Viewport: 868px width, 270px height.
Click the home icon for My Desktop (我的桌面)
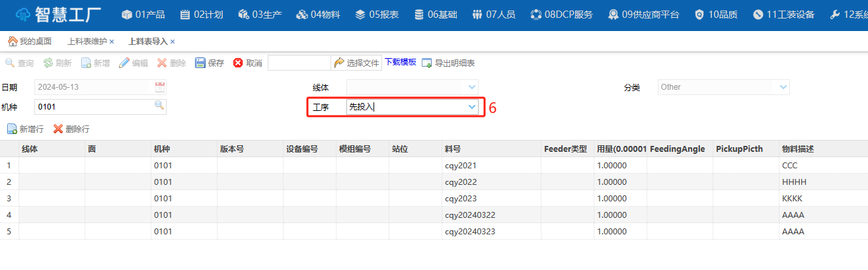(x=12, y=42)
